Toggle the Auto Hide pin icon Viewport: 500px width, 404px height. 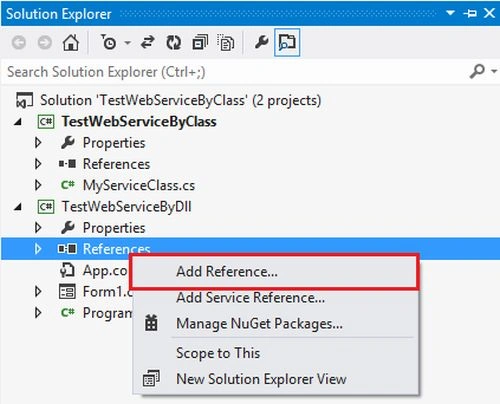coord(470,13)
